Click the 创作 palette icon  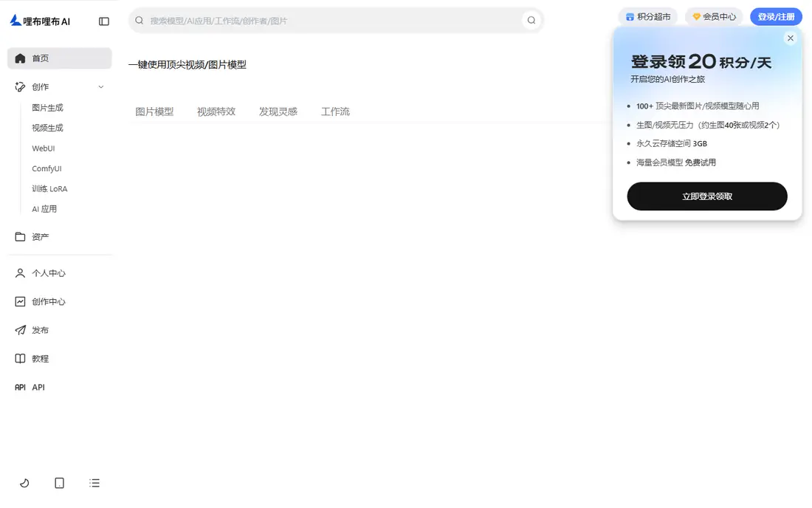pos(20,86)
